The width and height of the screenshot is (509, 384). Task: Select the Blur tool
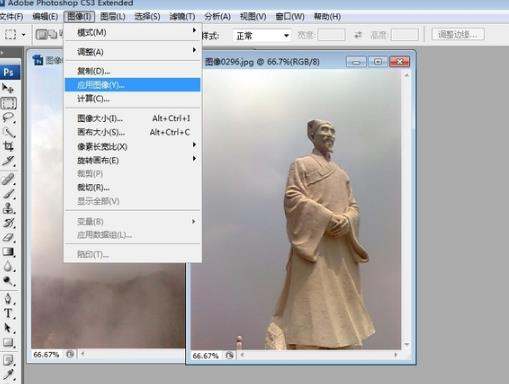point(8,266)
